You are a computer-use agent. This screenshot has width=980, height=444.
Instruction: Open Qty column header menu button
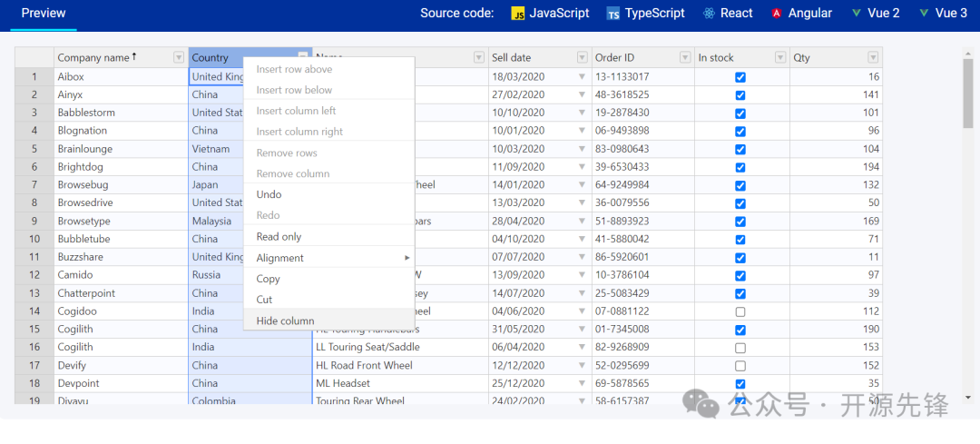(872, 58)
